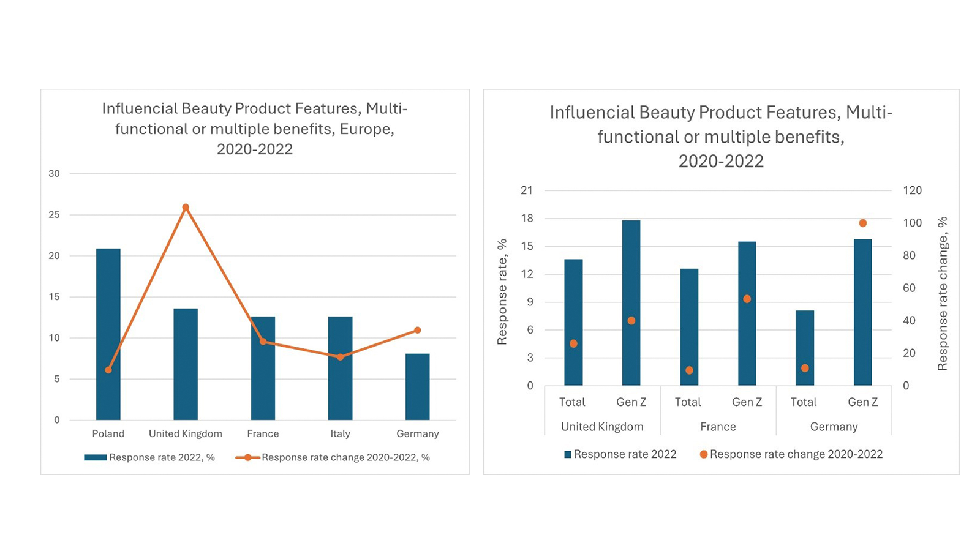Click the United Kingdom Total bar in right chart
980x551 pixels.
[573, 323]
